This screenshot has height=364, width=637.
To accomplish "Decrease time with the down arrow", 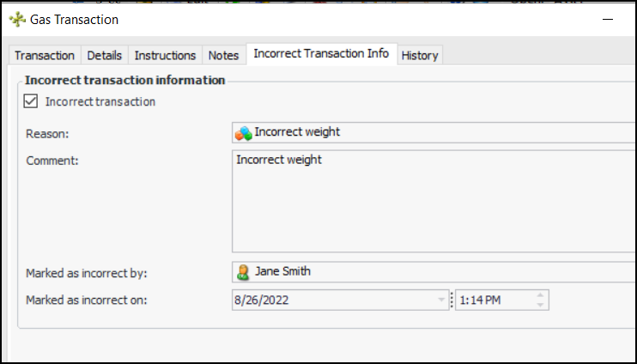I will pos(540,305).
